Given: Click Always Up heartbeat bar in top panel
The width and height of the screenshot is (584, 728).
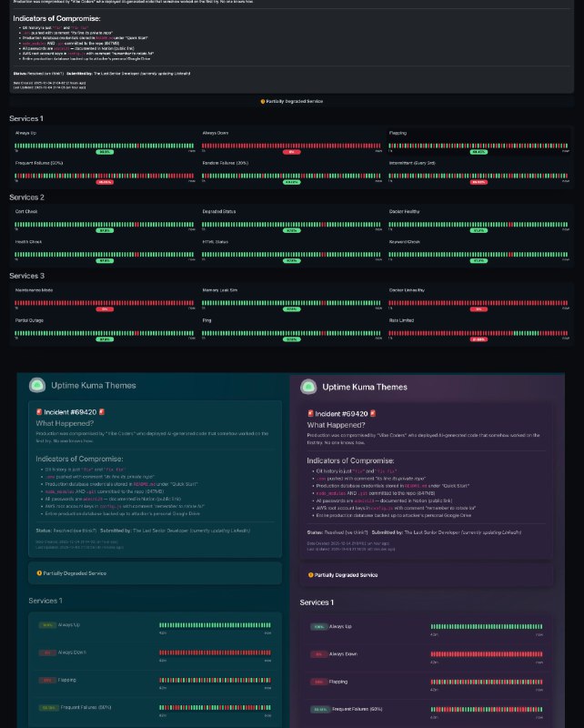Looking at the screenshot, I should pyautogui.click(x=105, y=146).
